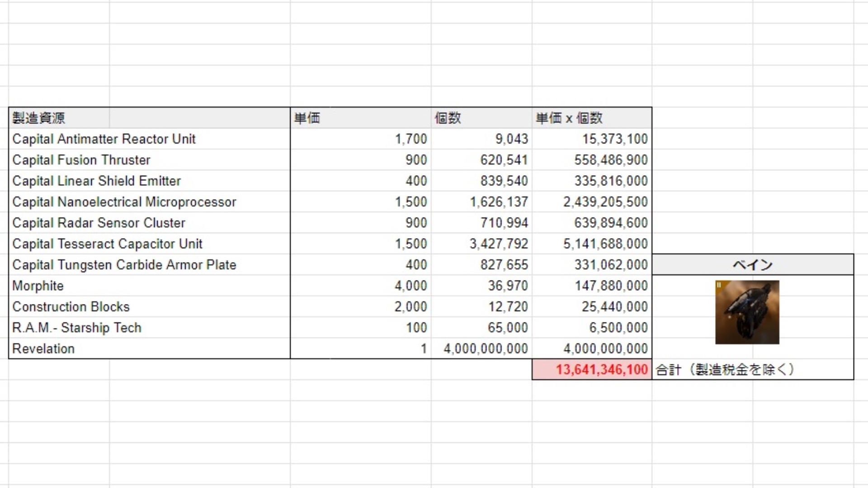This screenshot has width=868, height=488.
Task: Click the Revelation unit price 1
Action: coord(361,349)
